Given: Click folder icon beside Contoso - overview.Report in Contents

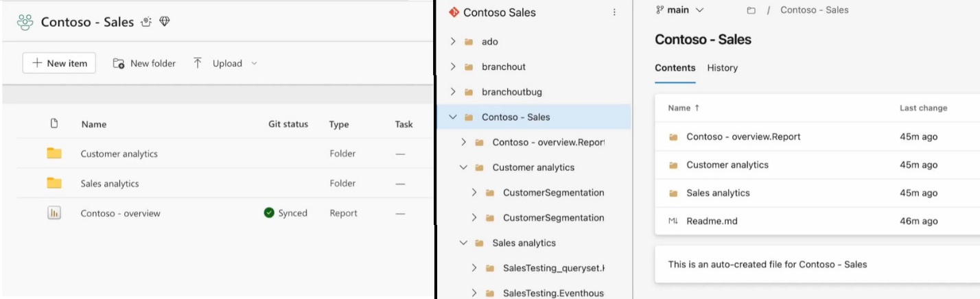Looking at the screenshot, I should pyautogui.click(x=673, y=136).
